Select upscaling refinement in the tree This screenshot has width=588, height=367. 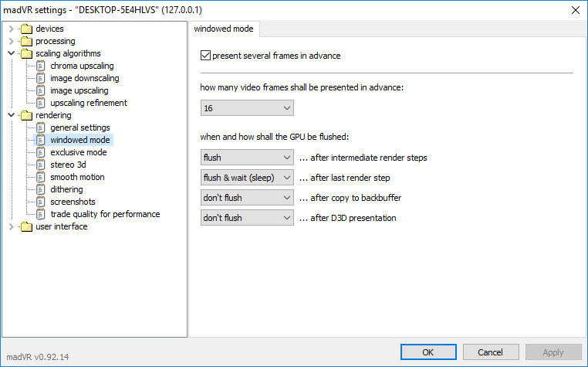pos(89,103)
